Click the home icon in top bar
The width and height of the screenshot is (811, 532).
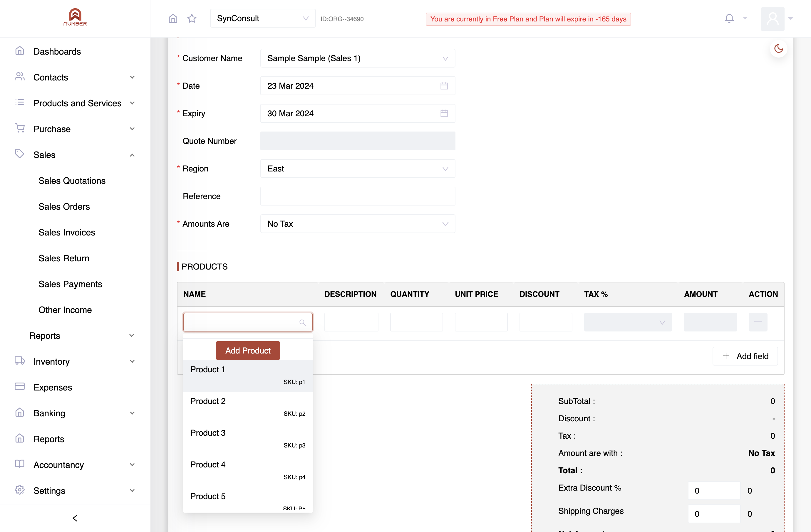tap(173, 18)
